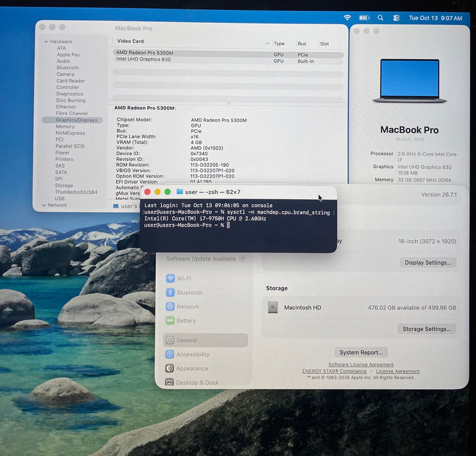Collapse the Hardware tree section
The height and width of the screenshot is (456, 476).
pos(46,42)
